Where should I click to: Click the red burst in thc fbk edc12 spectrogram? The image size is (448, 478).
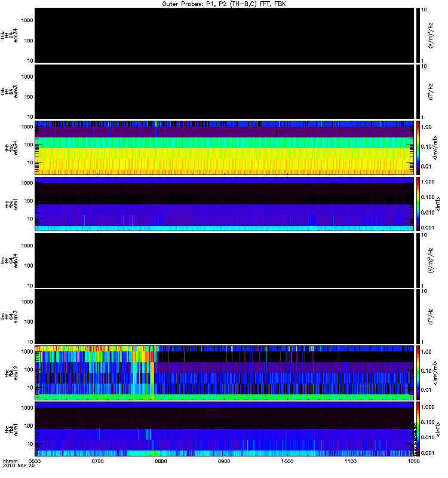click(152, 356)
